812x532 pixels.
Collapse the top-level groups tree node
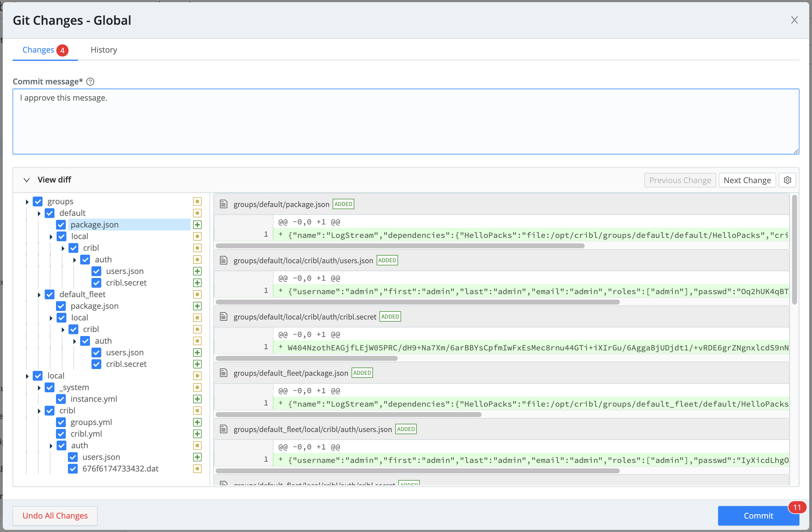[x=27, y=202]
